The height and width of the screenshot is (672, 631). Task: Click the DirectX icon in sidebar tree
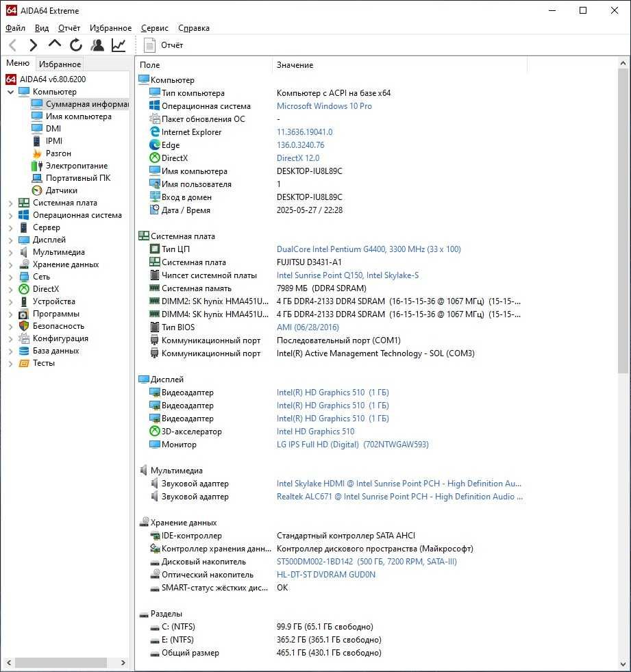point(24,289)
